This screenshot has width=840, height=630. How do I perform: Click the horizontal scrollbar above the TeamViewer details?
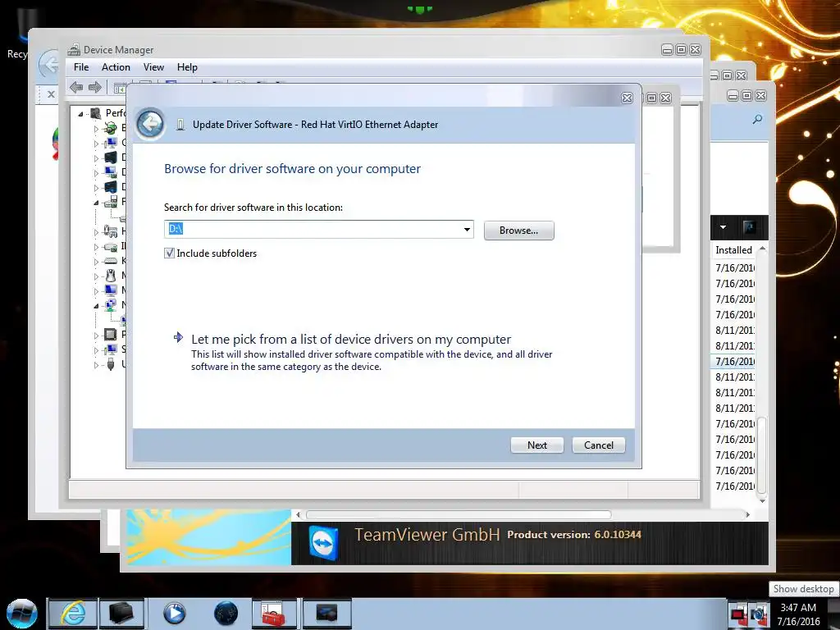[x=458, y=514]
